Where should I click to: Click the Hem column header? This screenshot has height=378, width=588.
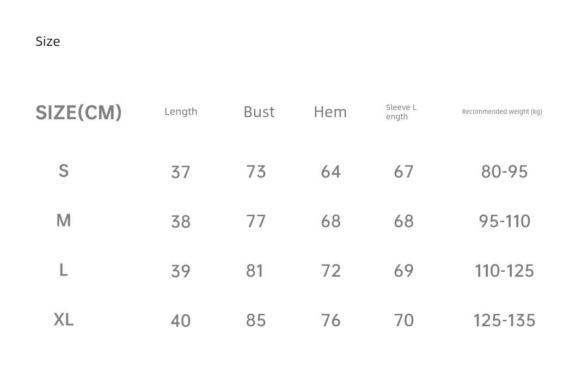330,112
